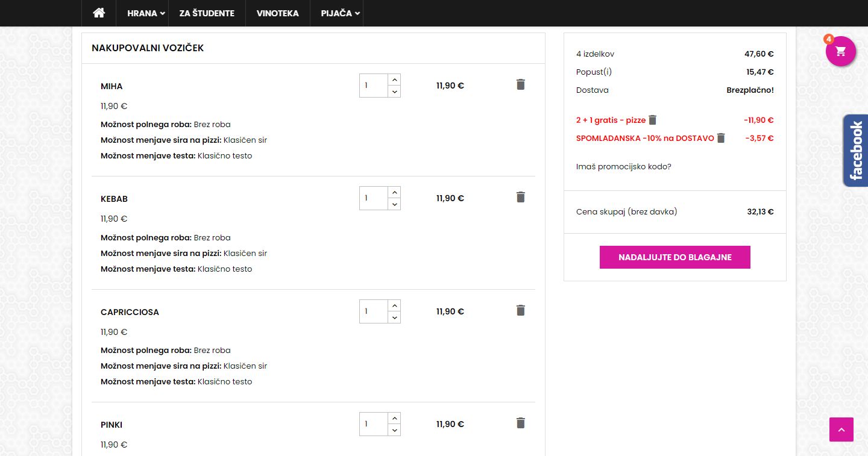Open the Facebook side tab
868x456 pixels.
point(856,151)
